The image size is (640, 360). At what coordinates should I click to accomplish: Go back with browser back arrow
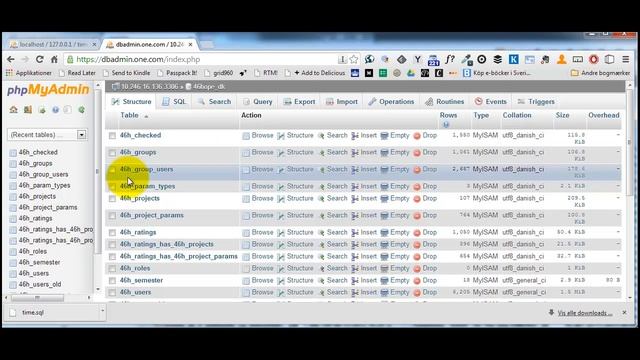pyautogui.click(x=11, y=59)
